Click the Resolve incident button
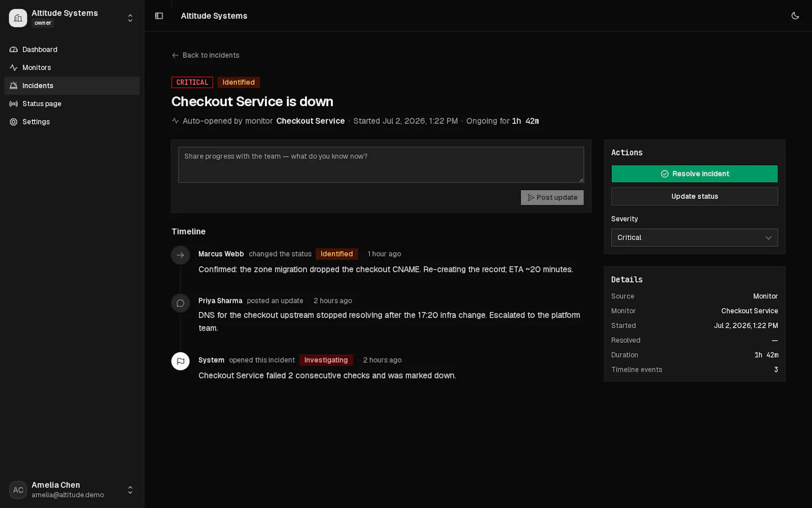The width and height of the screenshot is (812, 508). pos(694,174)
